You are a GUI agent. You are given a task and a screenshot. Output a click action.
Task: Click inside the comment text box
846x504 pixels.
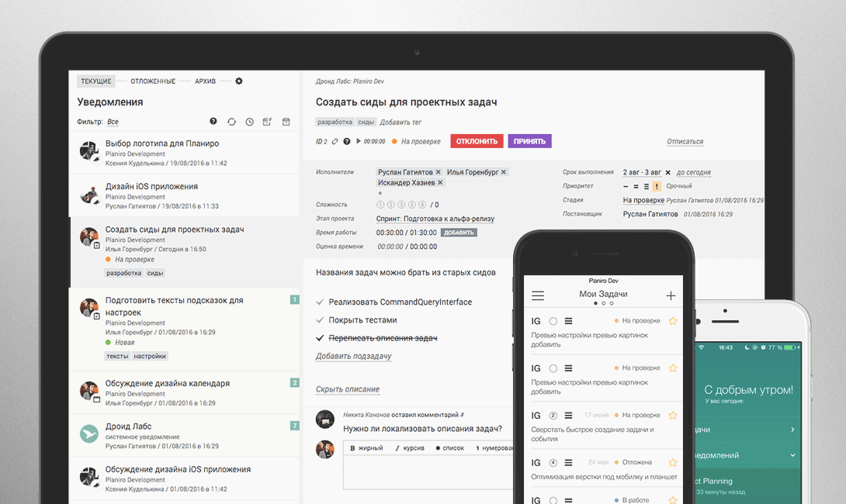click(x=429, y=472)
